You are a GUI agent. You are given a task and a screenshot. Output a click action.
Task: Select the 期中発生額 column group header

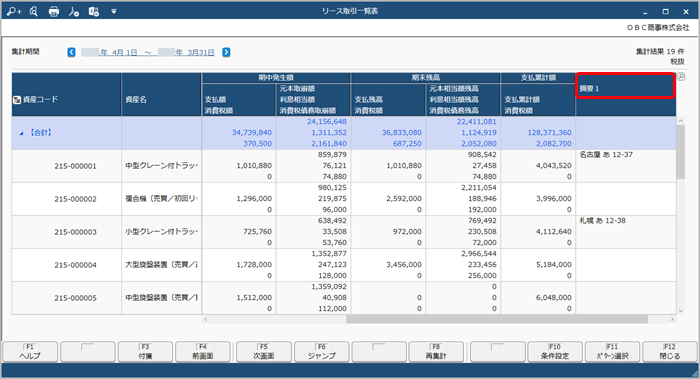276,78
